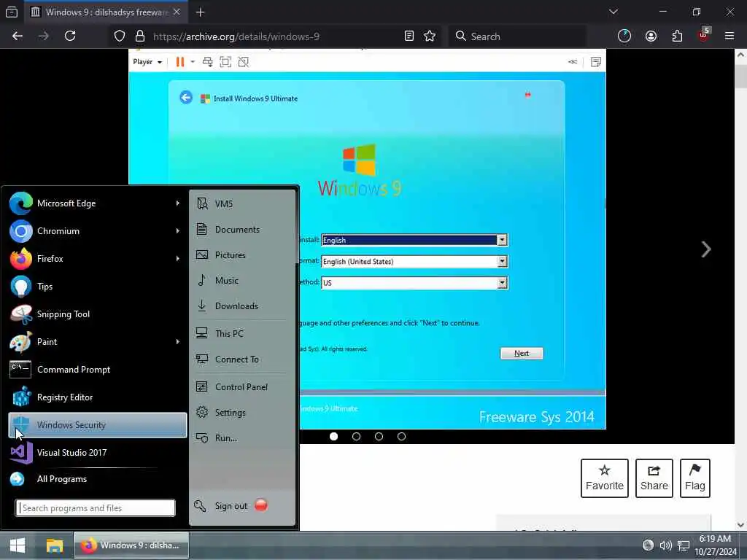Bookmark this page with the star
This screenshot has width=747, height=560.
click(x=430, y=36)
